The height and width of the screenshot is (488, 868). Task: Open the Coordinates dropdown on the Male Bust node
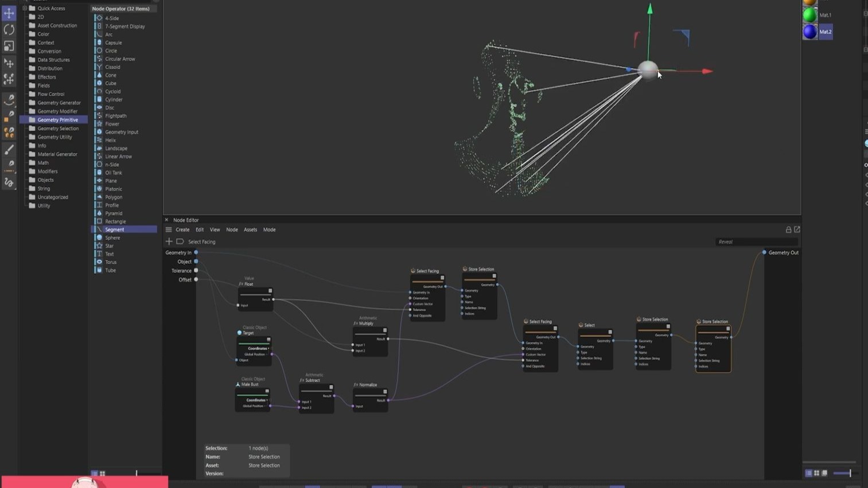(x=258, y=400)
